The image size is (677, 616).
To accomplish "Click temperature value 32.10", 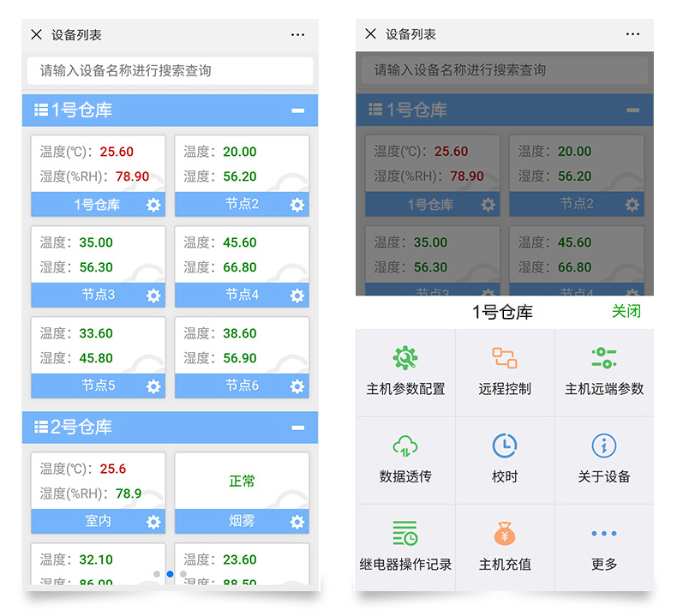I will [x=96, y=559].
